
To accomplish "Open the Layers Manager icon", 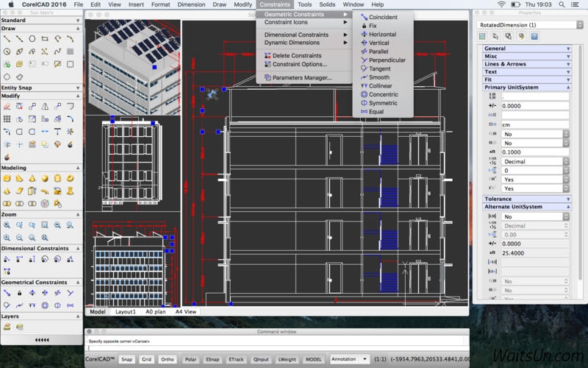I will point(7,327).
